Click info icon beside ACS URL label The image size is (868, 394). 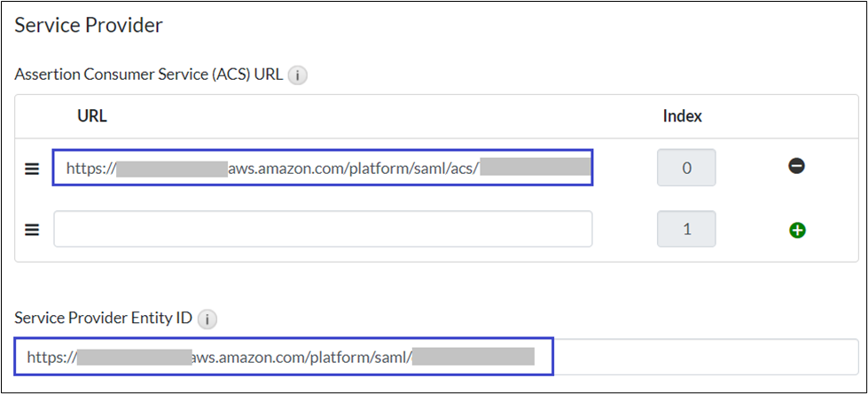pos(298,75)
